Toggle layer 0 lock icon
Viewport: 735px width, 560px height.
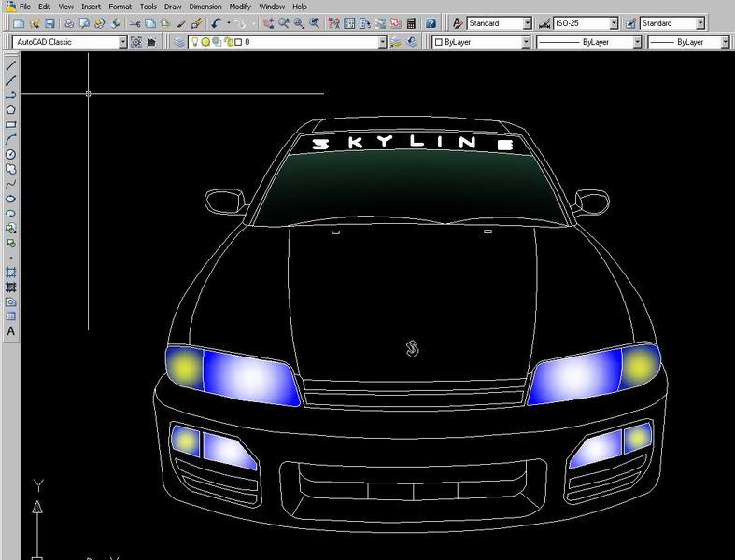[x=228, y=42]
